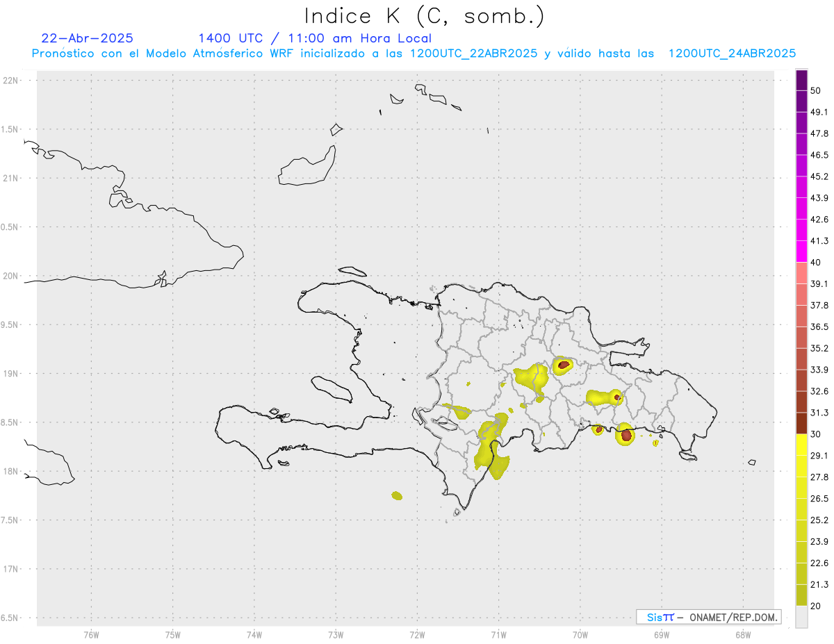Click the 20N latitude label

(x=12, y=276)
